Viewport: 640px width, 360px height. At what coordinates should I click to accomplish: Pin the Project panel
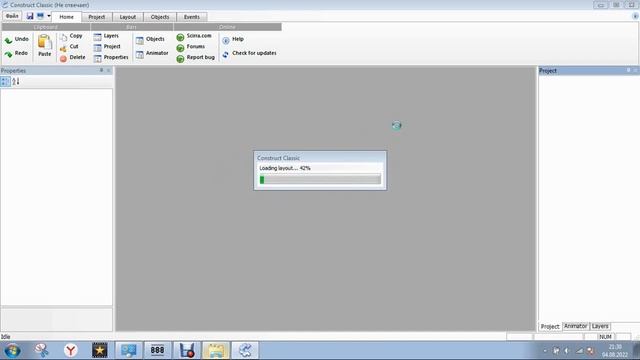click(x=628, y=71)
